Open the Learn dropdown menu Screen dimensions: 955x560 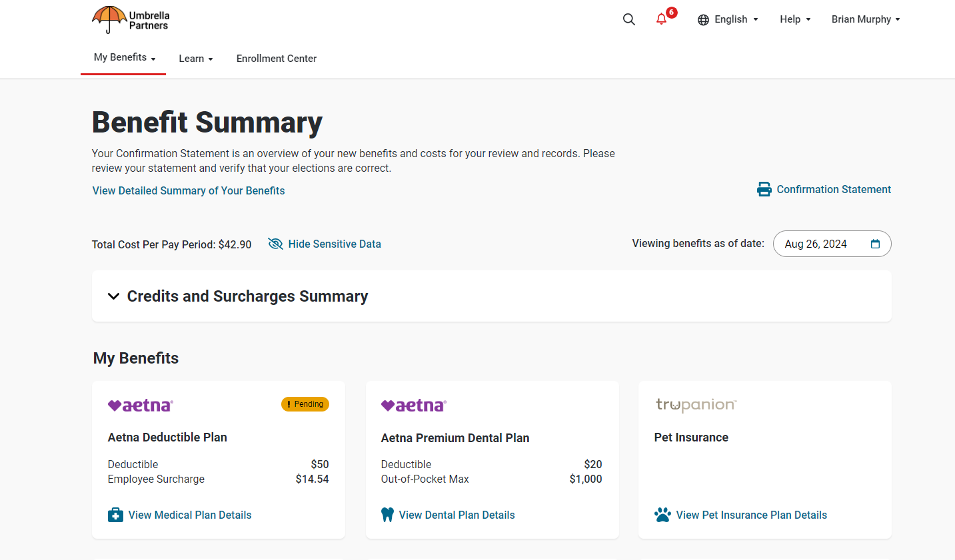195,59
